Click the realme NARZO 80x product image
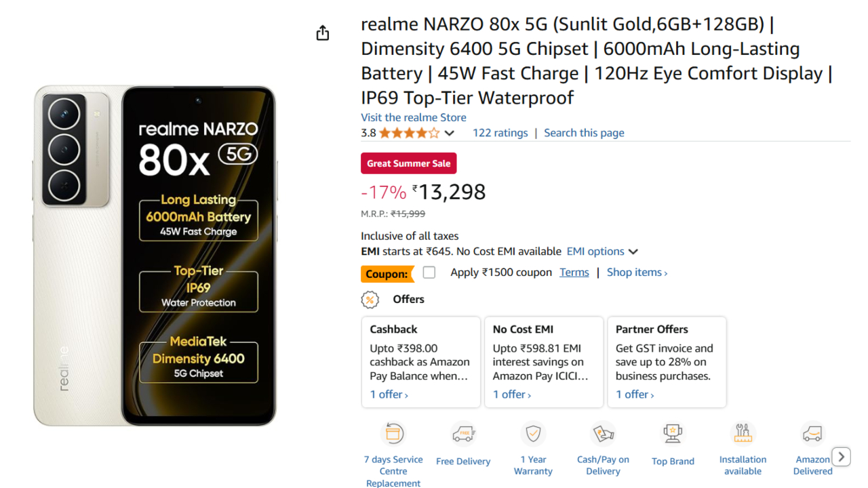Viewport: 868px width, 488px height. pos(155,256)
